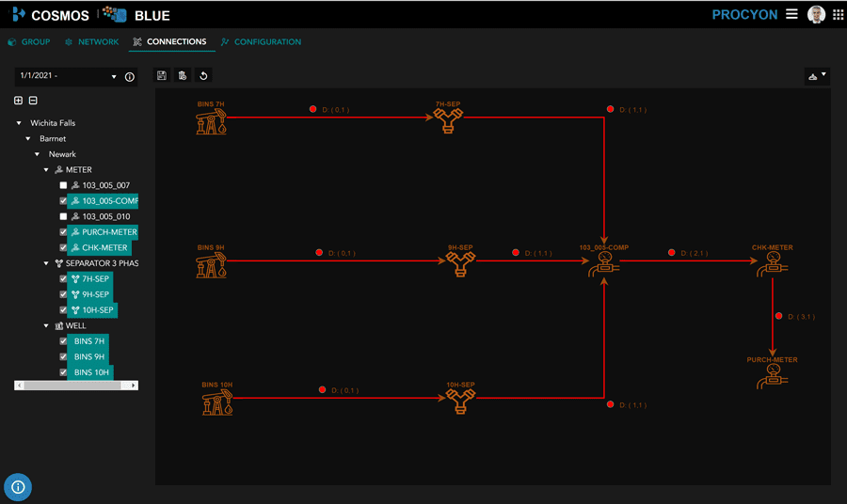Check the 103_005_010 meter checkbox
The height and width of the screenshot is (504, 847).
63,216
